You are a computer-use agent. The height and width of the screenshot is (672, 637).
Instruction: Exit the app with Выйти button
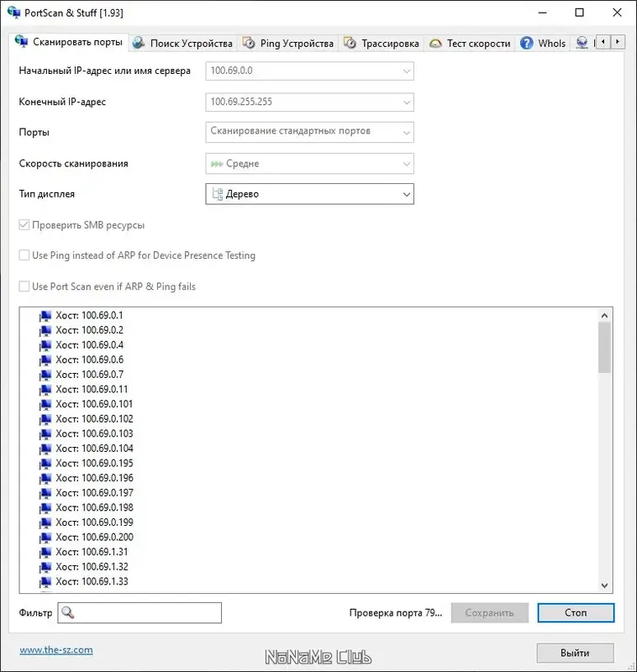click(576, 654)
